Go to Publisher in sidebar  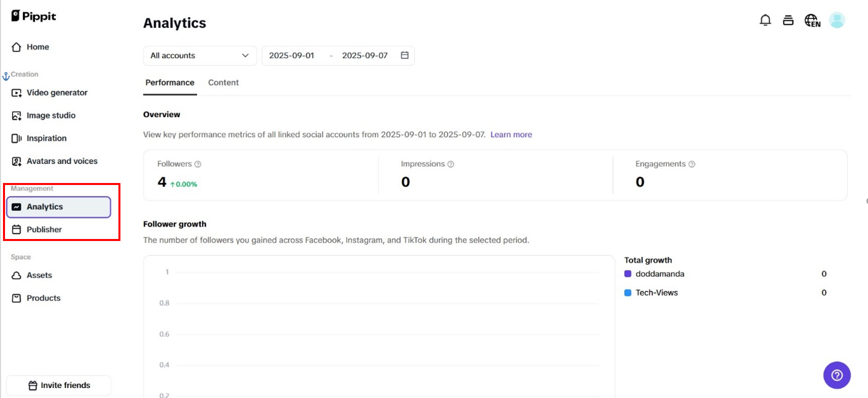click(44, 229)
